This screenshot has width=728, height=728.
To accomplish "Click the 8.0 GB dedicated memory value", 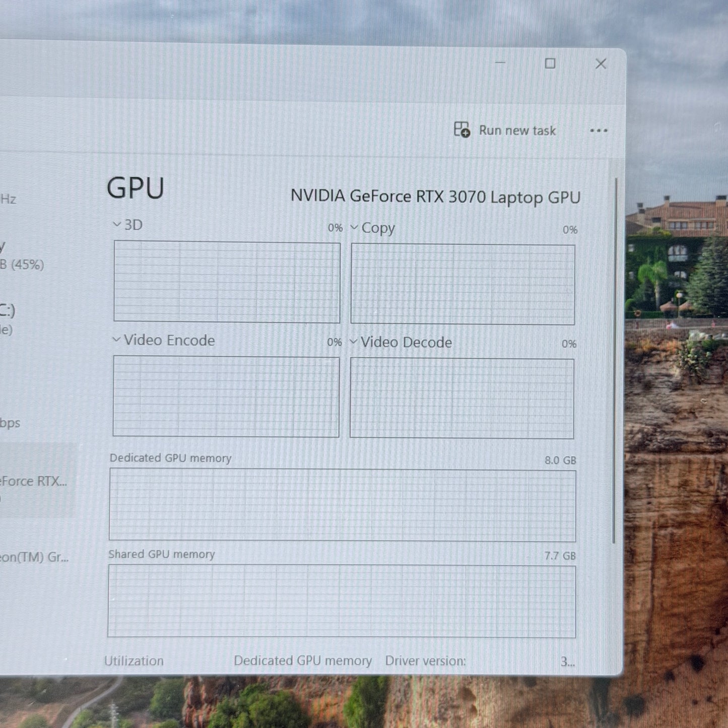I will tap(560, 460).
